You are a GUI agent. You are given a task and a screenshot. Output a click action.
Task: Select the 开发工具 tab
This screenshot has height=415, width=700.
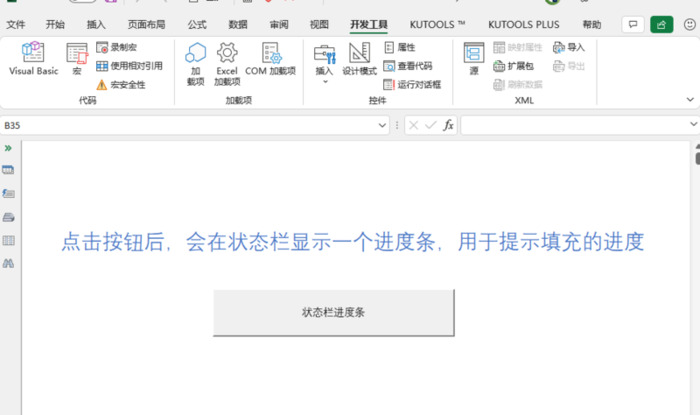[x=369, y=25]
